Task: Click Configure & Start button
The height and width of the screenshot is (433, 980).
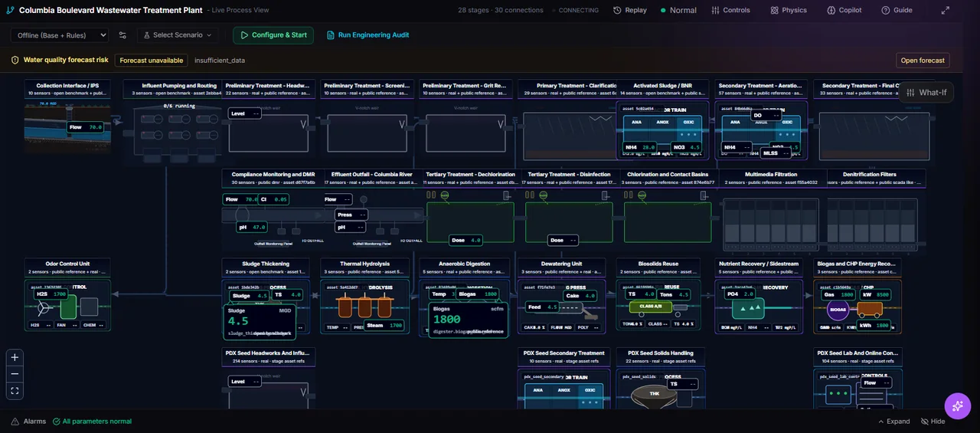Action: (x=273, y=35)
